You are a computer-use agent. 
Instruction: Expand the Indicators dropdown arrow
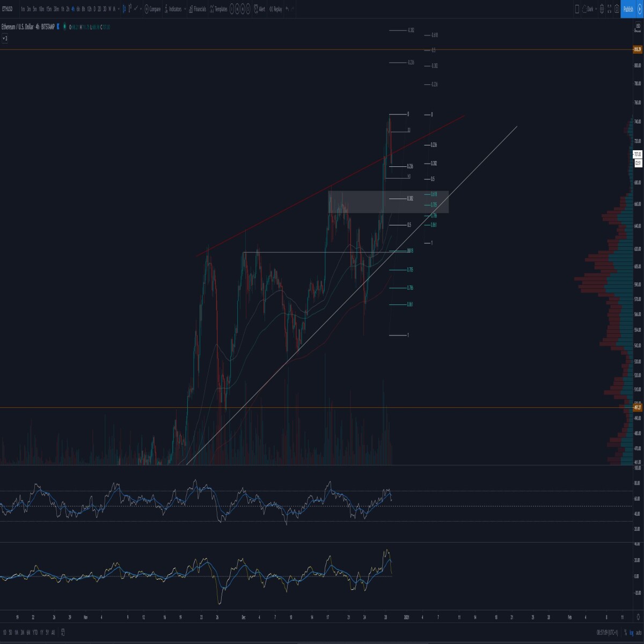[185, 9]
